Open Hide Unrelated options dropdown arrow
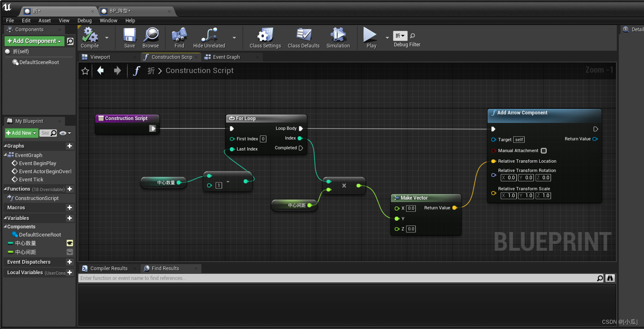Image resolution: width=644 pixels, height=329 pixels. 234,38
